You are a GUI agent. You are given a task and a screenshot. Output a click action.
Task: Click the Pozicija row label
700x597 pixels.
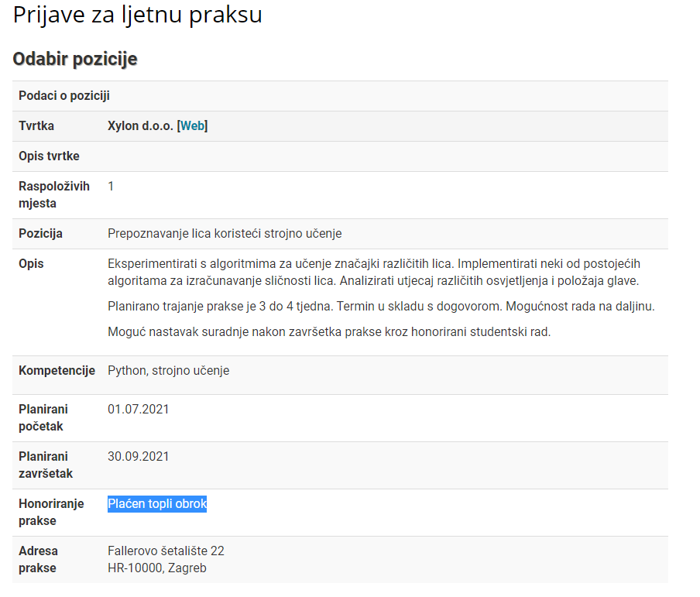(x=40, y=234)
